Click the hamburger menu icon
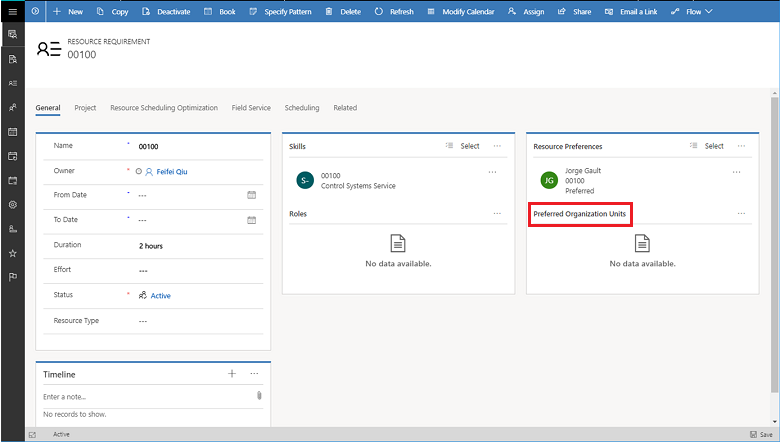Viewport: 780px width, 442px height. [x=12, y=11]
